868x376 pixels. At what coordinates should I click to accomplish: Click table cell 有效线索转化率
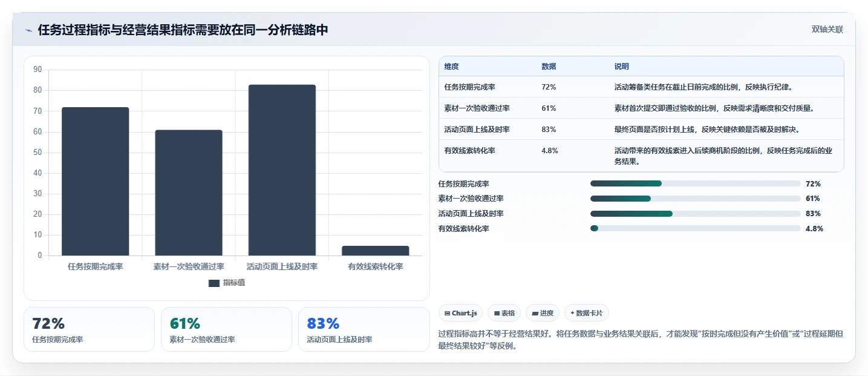pyautogui.click(x=470, y=151)
